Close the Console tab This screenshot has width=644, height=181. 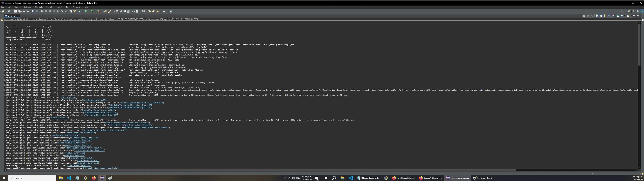click(17, 16)
